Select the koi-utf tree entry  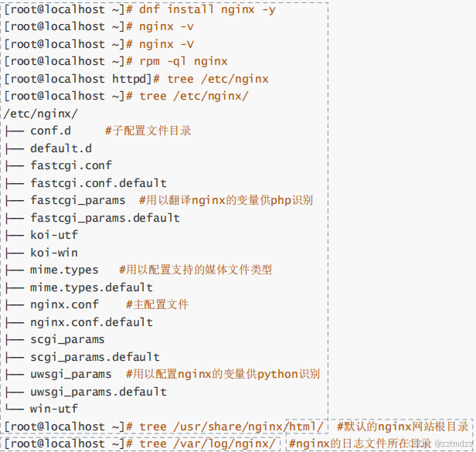(54, 235)
